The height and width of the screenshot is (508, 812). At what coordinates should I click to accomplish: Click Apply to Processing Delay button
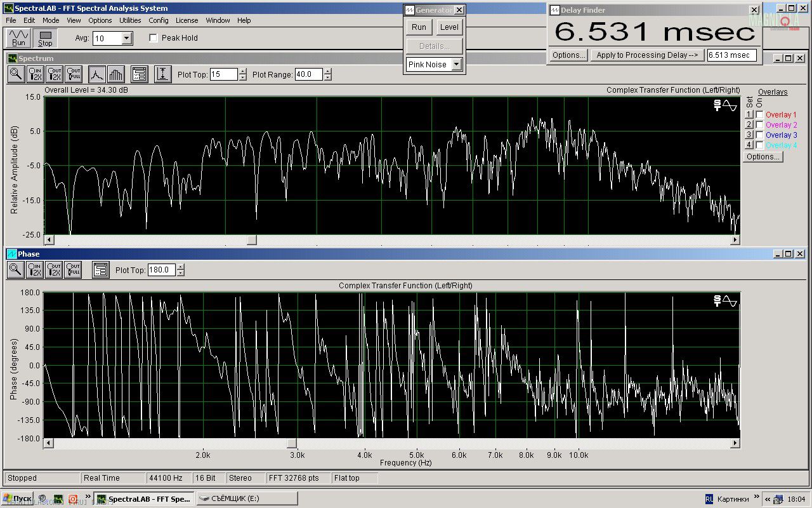[x=647, y=55]
